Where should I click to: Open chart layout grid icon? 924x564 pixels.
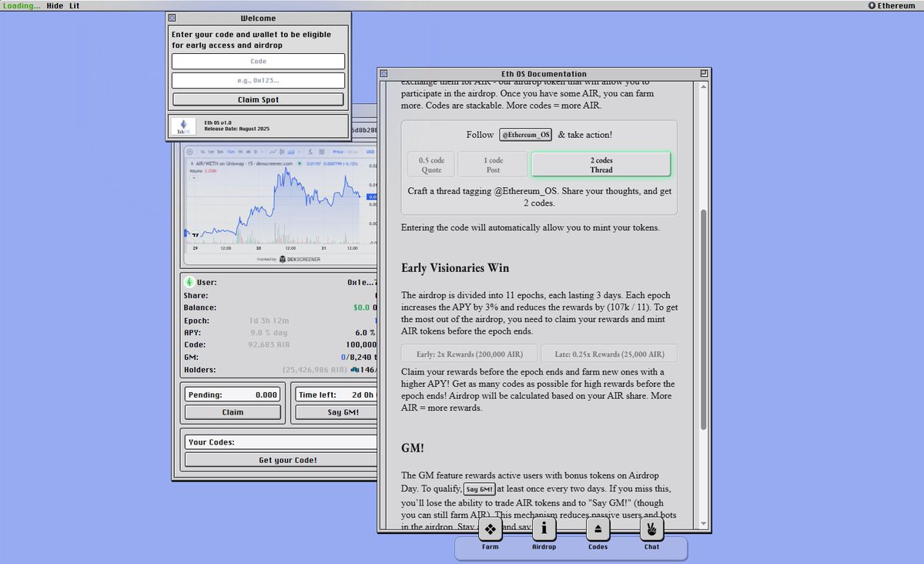point(322,152)
